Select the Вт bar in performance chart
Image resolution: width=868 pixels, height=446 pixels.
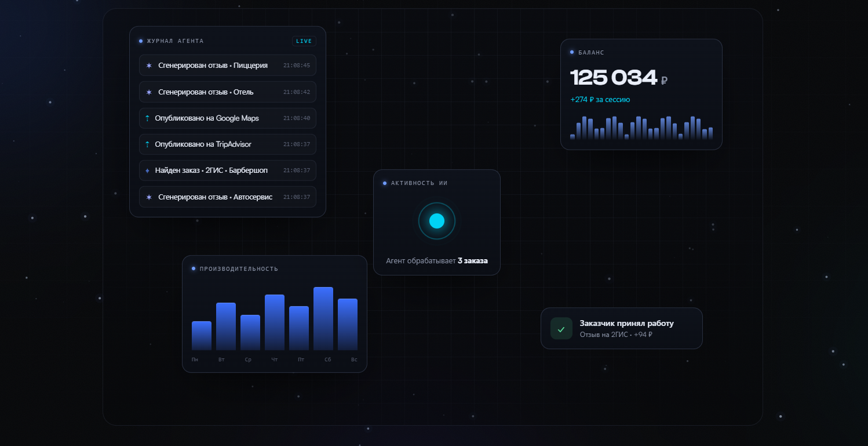coord(226,327)
